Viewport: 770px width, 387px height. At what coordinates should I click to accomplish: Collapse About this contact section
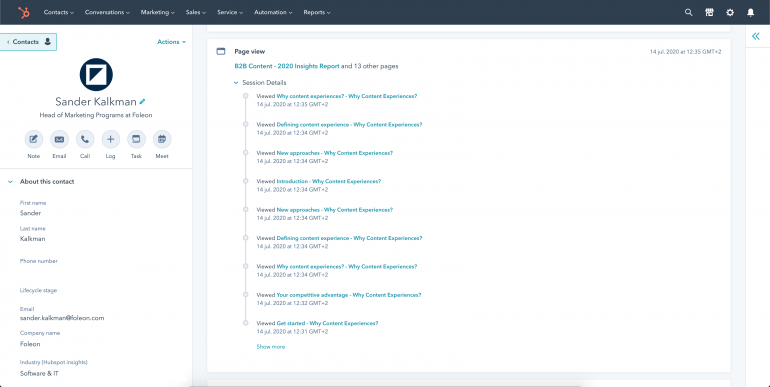pyautogui.click(x=10, y=182)
